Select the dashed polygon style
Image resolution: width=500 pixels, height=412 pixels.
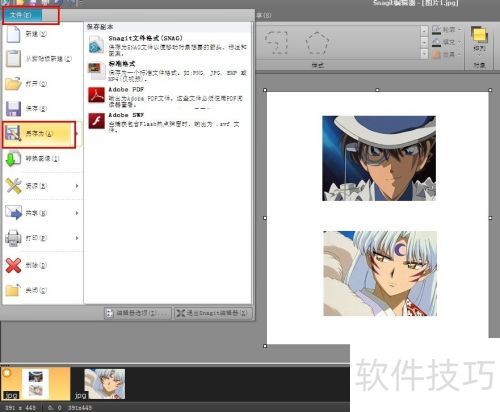(x=317, y=43)
